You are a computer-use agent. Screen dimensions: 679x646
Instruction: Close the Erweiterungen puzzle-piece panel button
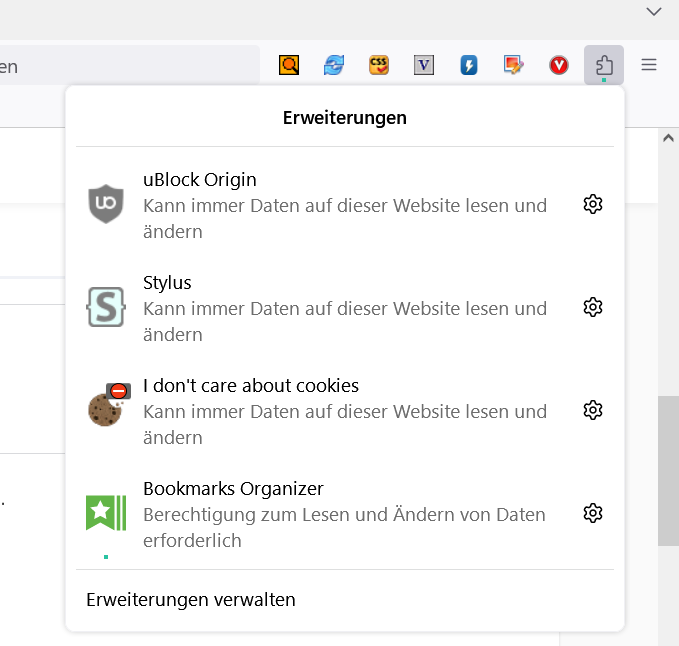604,66
